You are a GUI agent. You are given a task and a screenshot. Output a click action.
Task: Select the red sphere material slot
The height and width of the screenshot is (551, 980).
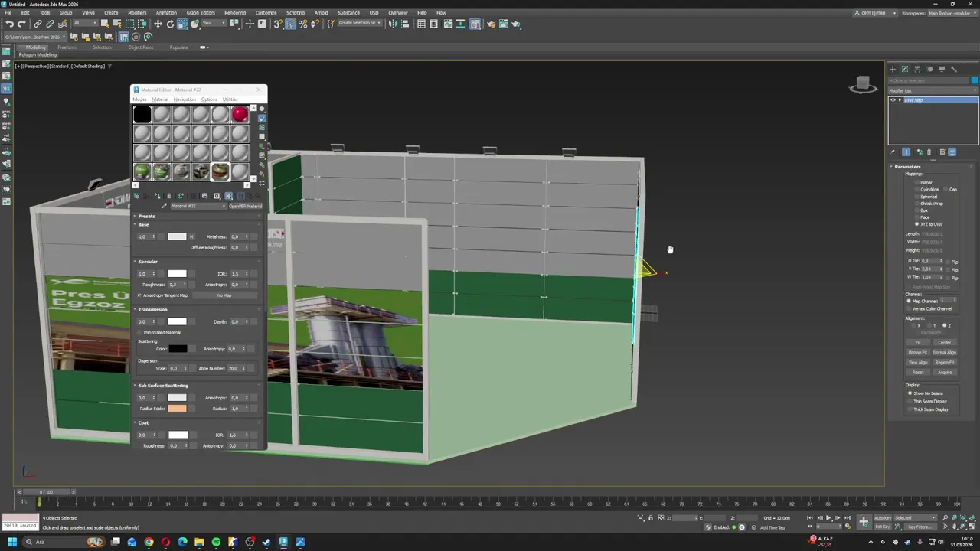pos(240,115)
